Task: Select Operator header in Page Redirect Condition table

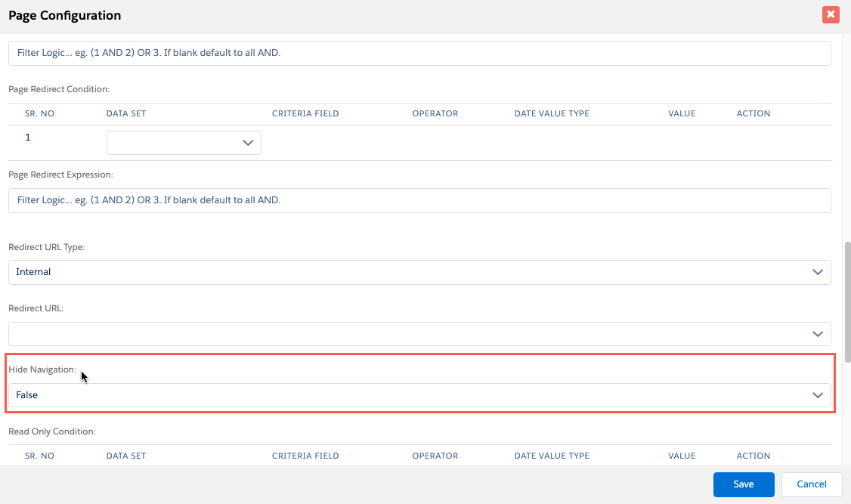Action: coord(435,113)
